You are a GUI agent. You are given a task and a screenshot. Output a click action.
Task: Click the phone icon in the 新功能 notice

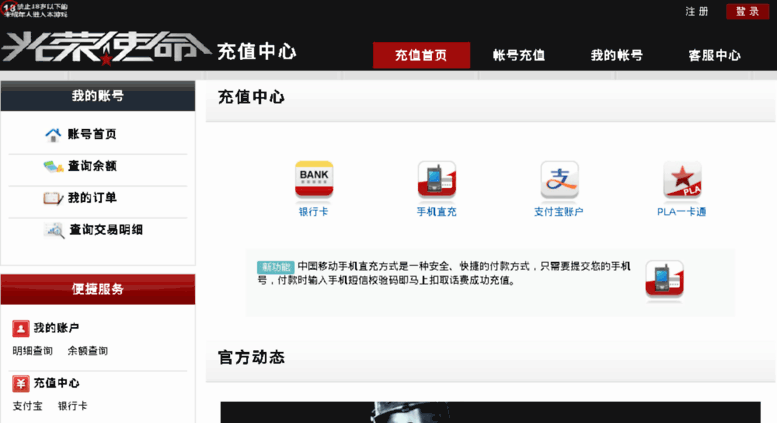tap(665, 279)
